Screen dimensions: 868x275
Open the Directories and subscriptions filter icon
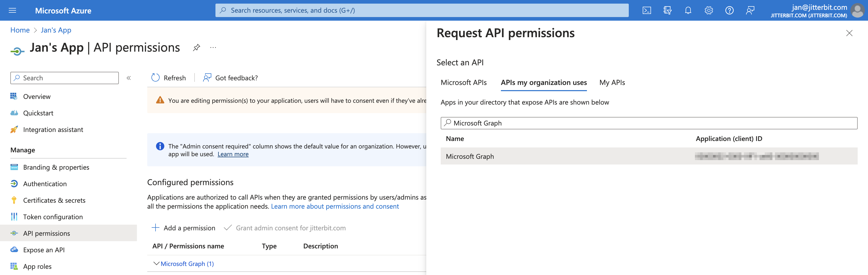(667, 10)
